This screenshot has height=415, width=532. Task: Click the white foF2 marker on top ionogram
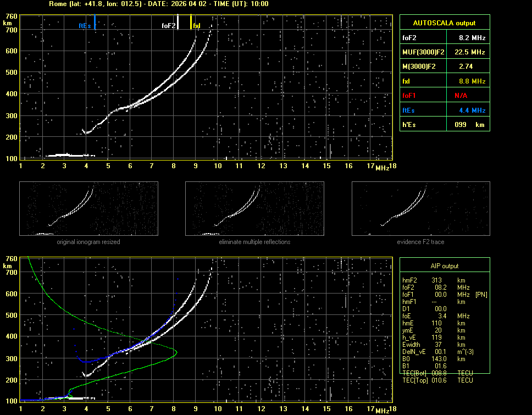pos(178,23)
